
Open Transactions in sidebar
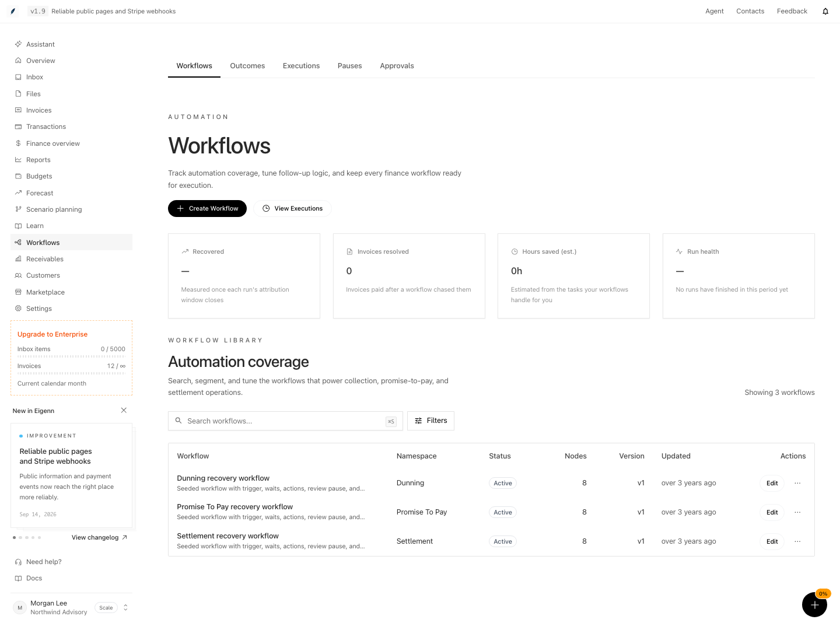point(71,127)
